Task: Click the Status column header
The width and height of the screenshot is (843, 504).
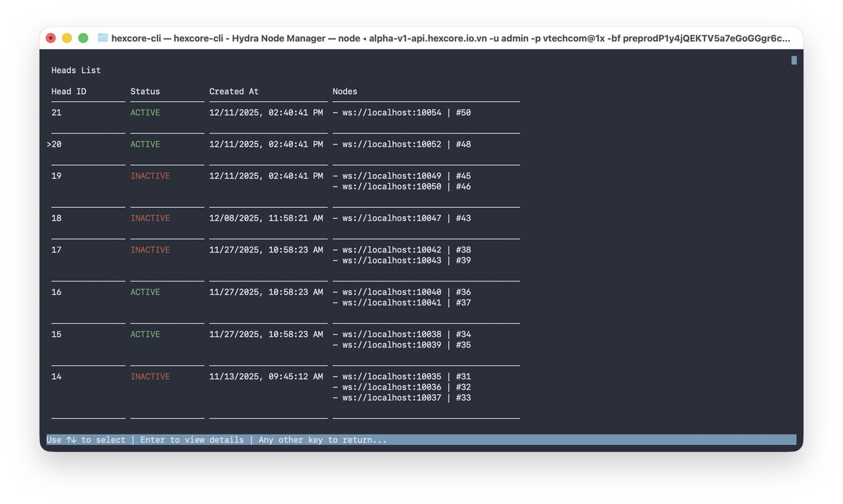Action: (145, 91)
